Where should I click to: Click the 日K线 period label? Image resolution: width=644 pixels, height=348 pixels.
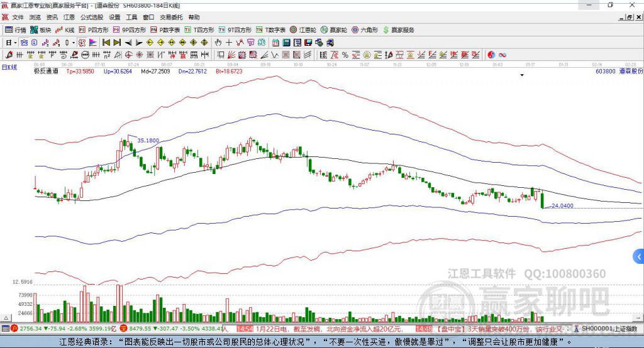9,67
